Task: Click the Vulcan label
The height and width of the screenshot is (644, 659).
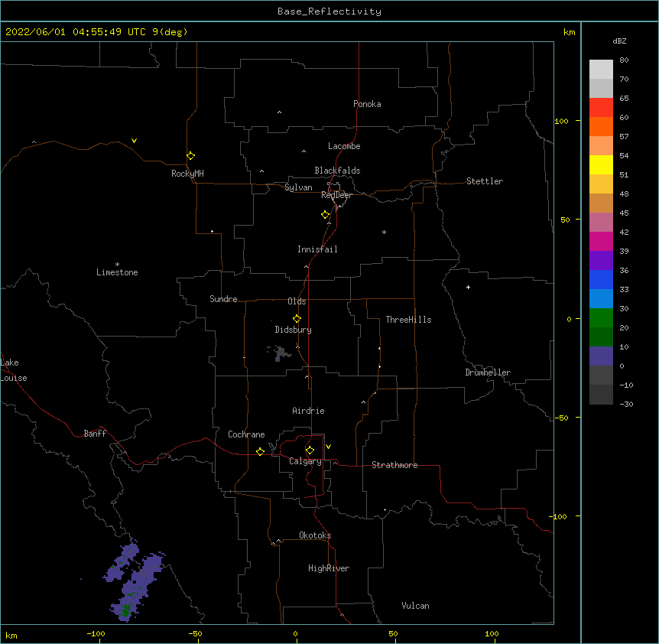Action: click(x=415, y=606)
